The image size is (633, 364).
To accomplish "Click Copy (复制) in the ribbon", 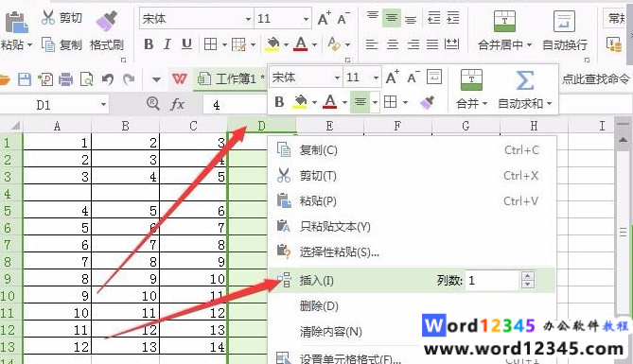I will click(x=62, y=44).
